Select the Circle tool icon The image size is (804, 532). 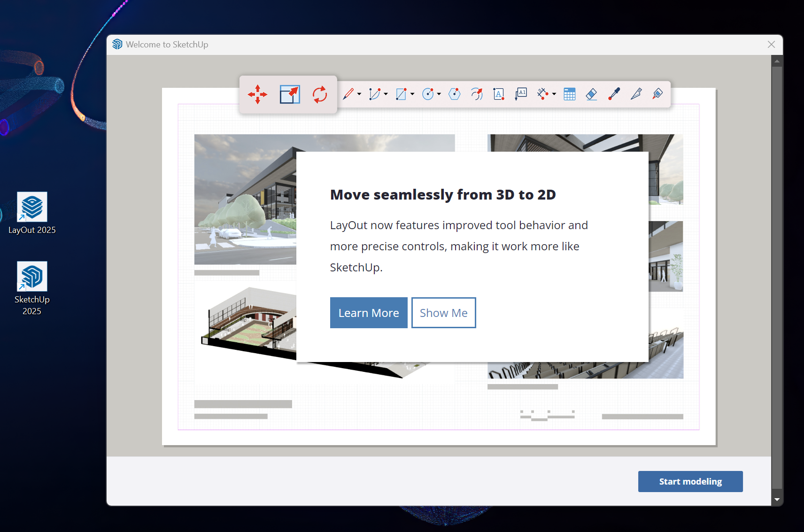coord(428,94)
